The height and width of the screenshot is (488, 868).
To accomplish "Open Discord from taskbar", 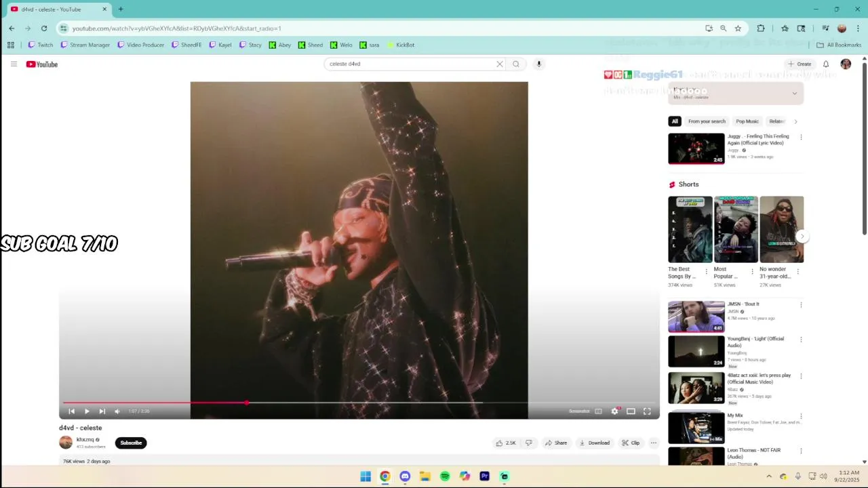I will tap(405, 476).
